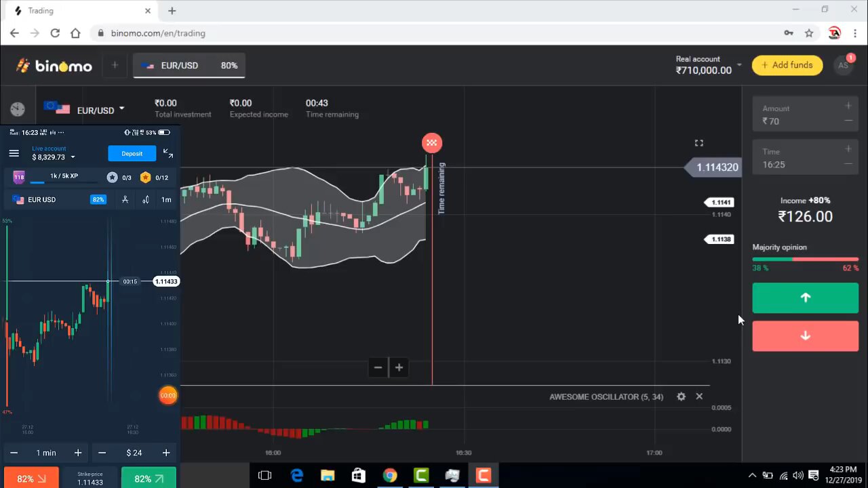The width and height of the screenshot is (868, 488).
Task: Decrease the 1 min duration
Action: [14, 453]
